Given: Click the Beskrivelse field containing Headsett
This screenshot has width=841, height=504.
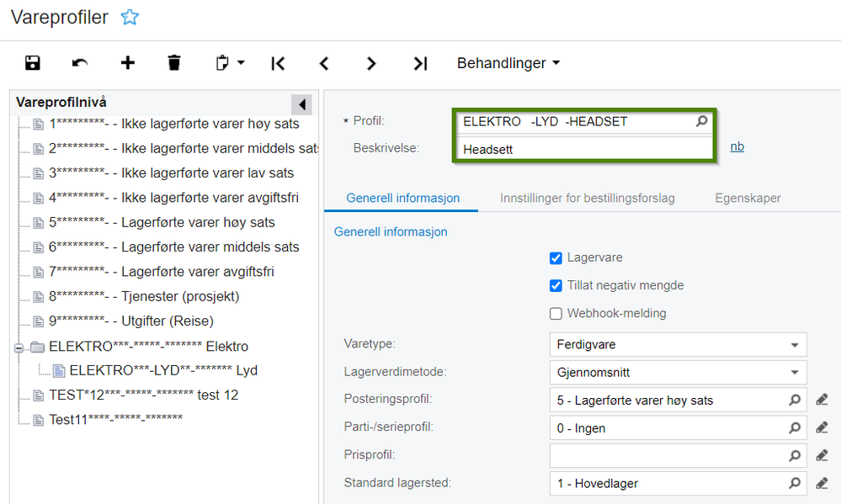Looking at the screenshot, I should click(x=584, y=149).
